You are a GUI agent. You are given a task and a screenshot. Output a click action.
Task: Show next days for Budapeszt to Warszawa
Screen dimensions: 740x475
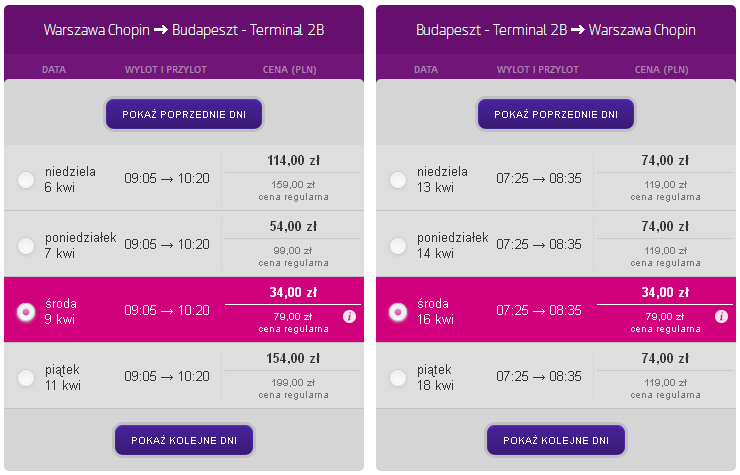click(x=556, y=440)
